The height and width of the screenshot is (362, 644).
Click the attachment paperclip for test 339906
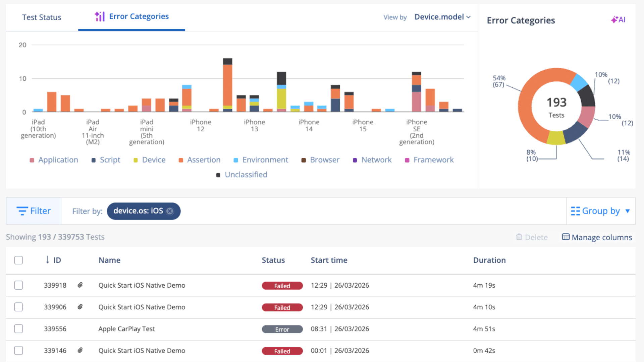pos(80,307)
